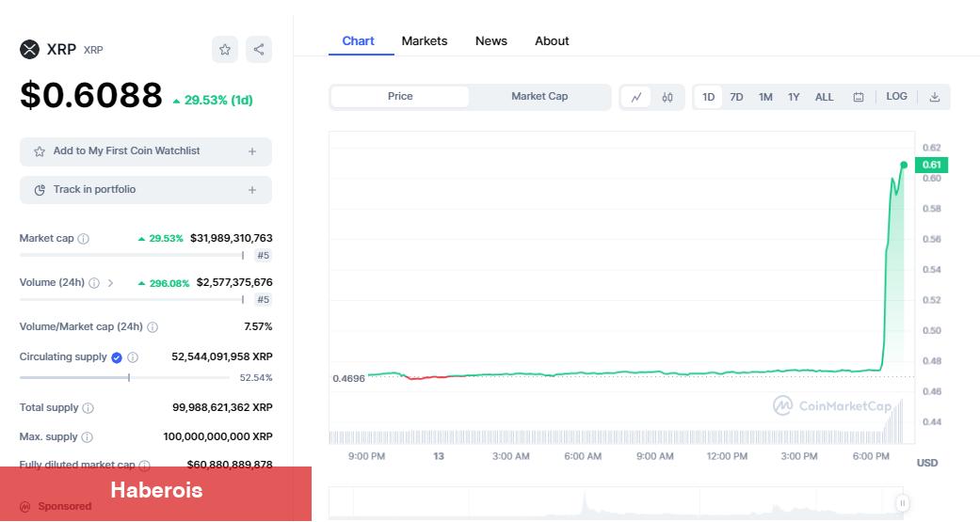Set chart range to 1Y
The image size is (980, 522).
794,98
